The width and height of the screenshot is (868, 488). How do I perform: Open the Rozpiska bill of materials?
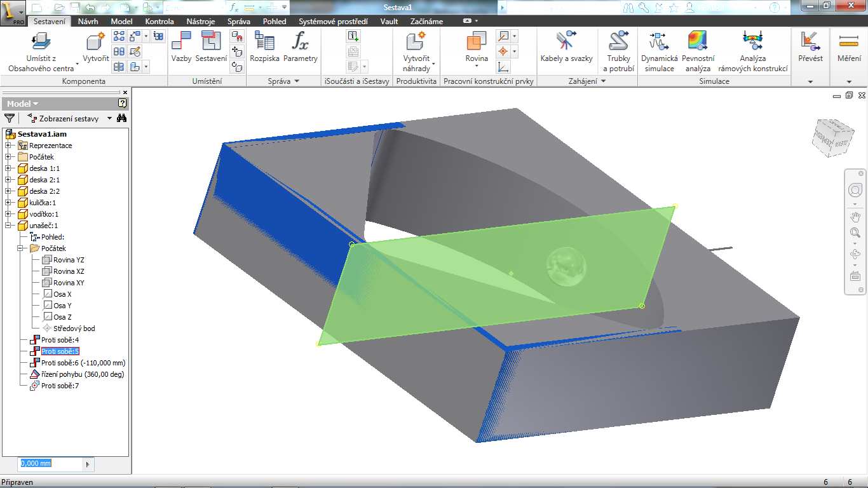tap(264, 47)
